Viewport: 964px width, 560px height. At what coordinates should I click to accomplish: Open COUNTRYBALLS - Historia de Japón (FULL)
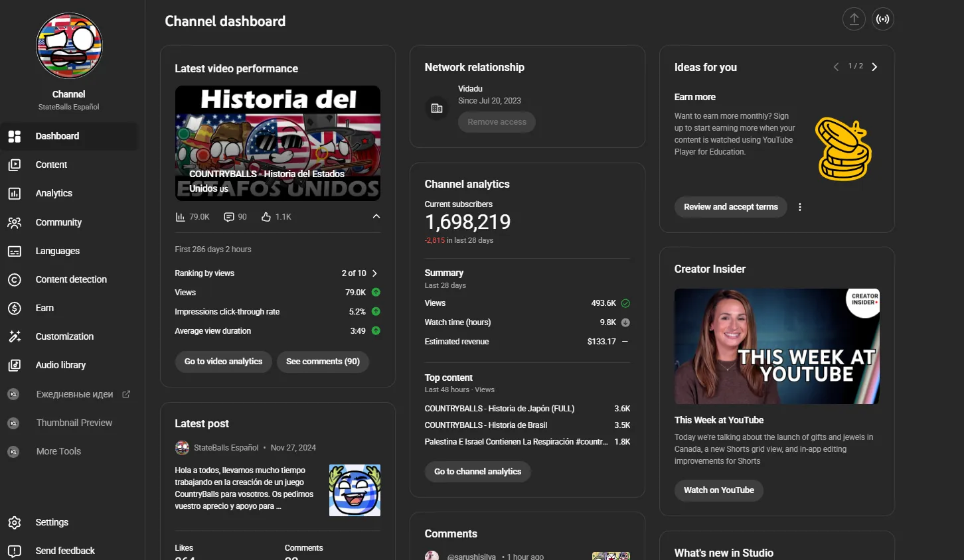click(x=500, y=409)
